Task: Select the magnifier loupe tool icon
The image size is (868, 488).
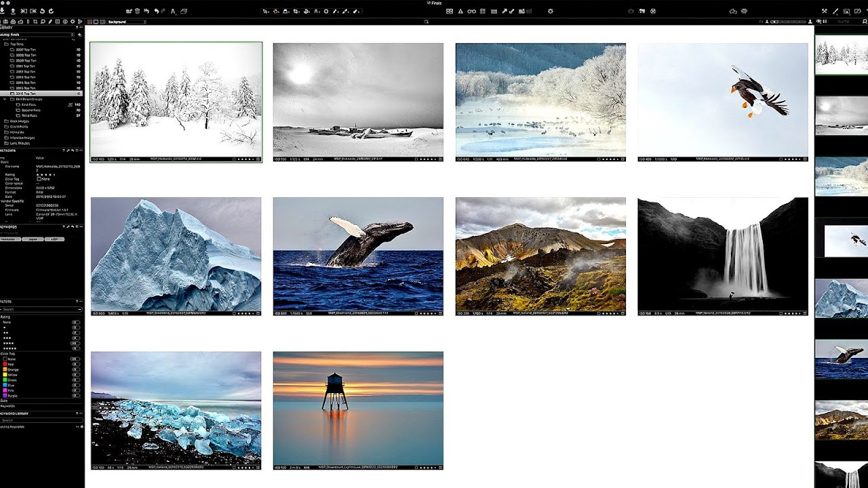Action: [x=43, y=22]
